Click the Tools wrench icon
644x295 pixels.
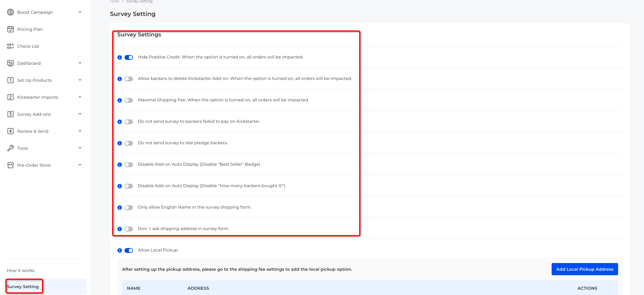[11, 148]
